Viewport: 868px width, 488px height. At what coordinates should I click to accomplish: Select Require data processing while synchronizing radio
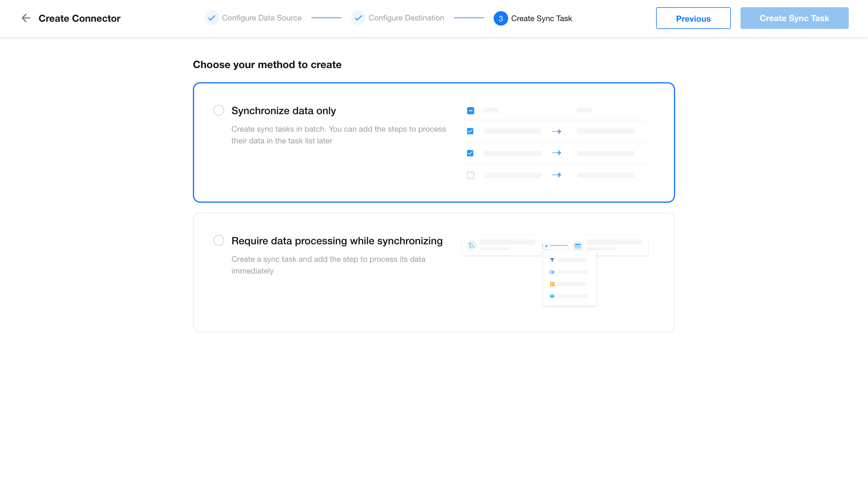[x=219, y=240]
